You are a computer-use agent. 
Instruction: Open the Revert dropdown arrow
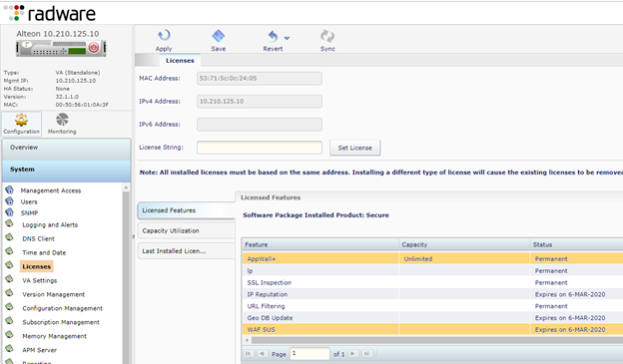pos(287,38)
